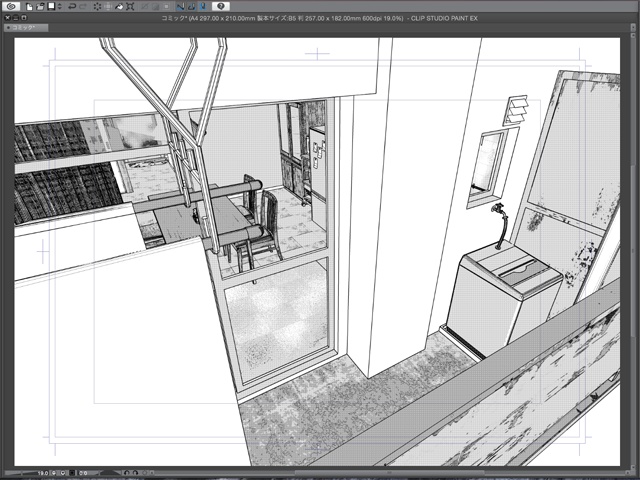Viewport: 640px width, 480px height.
Task: Create a new file with toolbar icon
Action: coord(29,7)
